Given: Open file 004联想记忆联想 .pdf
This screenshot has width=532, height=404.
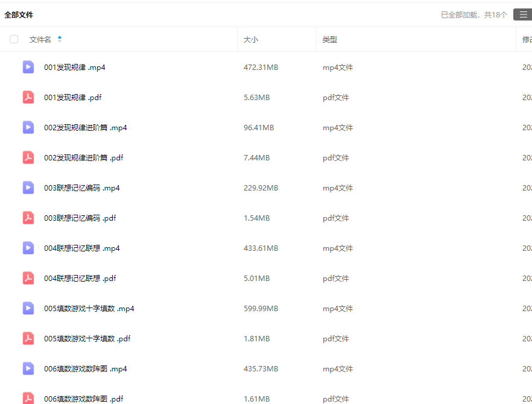Looking at the screenshot, I should click(x=80, y=278).
